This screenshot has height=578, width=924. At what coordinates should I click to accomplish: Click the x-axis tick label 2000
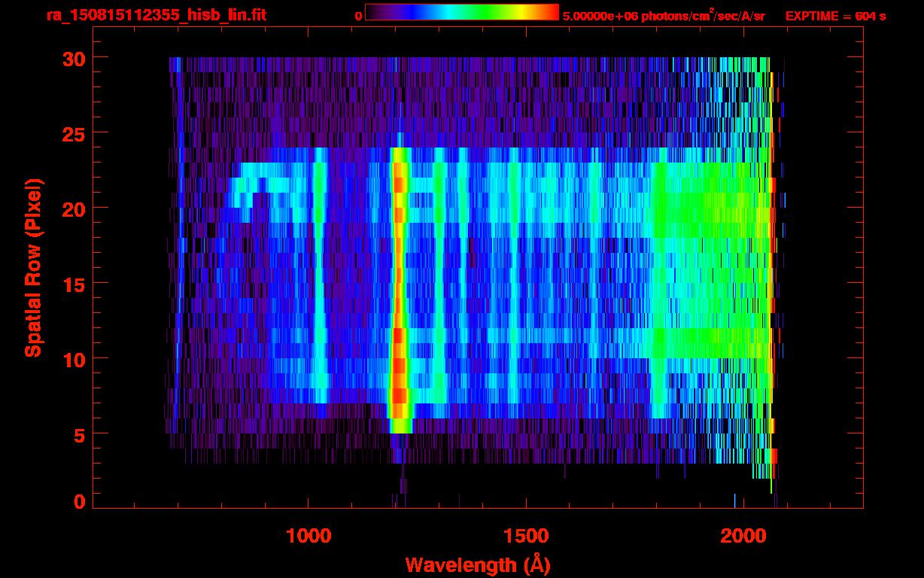(x=743, y=536)
